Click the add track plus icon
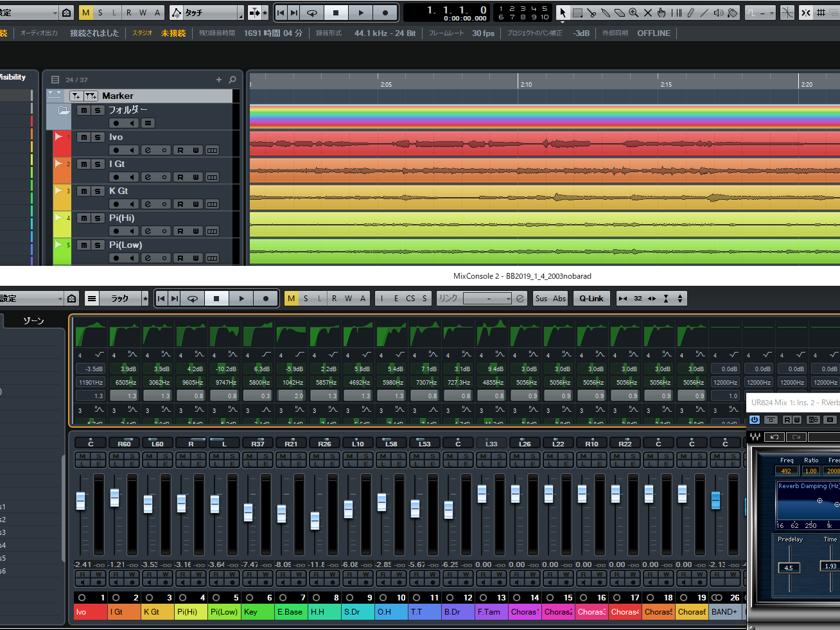Viewport: 840px width, 630px height. [219, 80]
